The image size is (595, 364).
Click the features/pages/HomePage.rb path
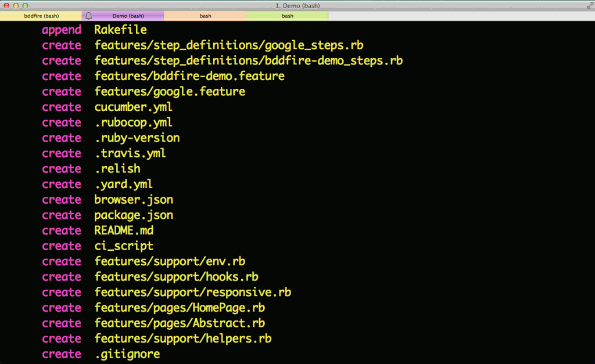180,308
